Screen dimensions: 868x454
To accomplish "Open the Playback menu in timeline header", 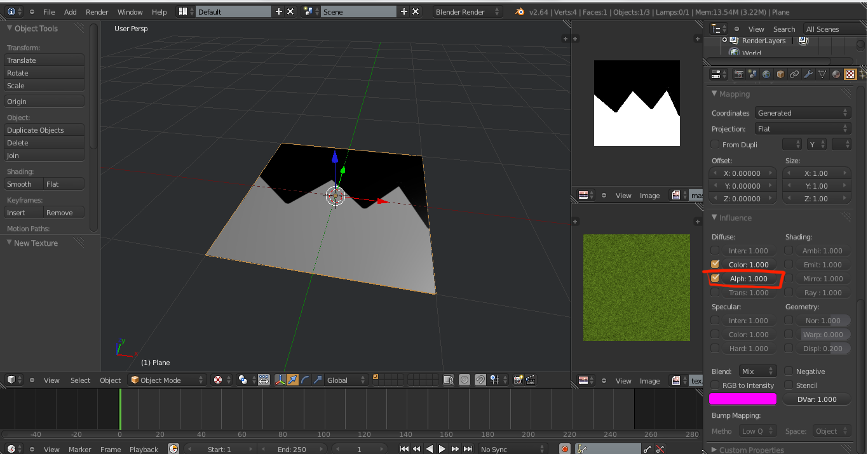I will pos(144,449).
